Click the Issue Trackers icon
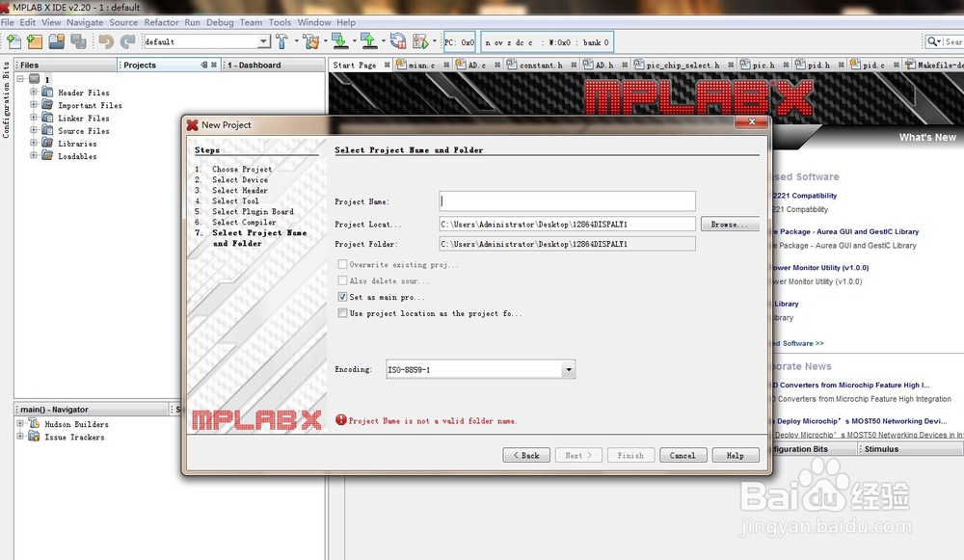This screenshot has height=560, width=964. 34,437
